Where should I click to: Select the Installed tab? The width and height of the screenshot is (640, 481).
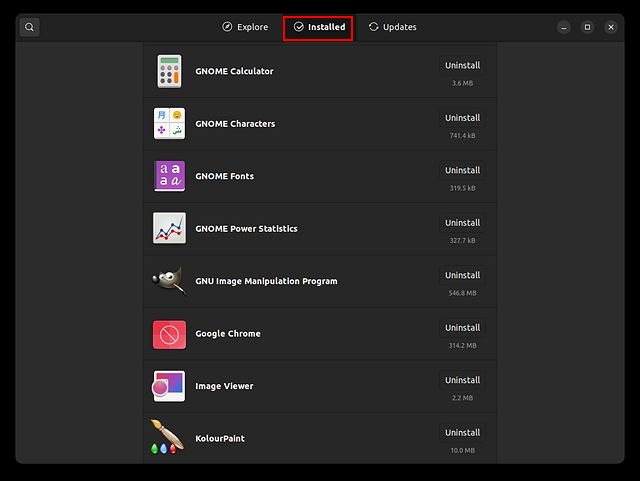[318, 27]
